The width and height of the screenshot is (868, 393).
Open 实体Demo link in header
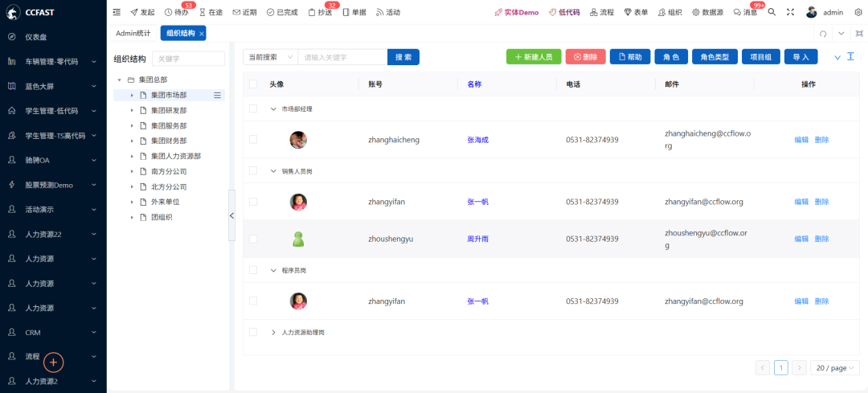(x=517, y=12)
